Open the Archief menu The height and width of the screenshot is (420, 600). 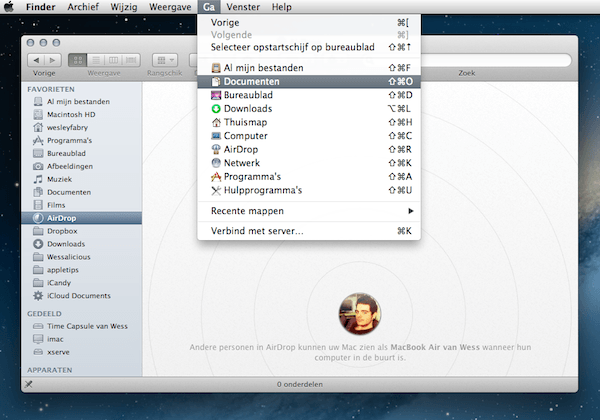click(83, 7)
